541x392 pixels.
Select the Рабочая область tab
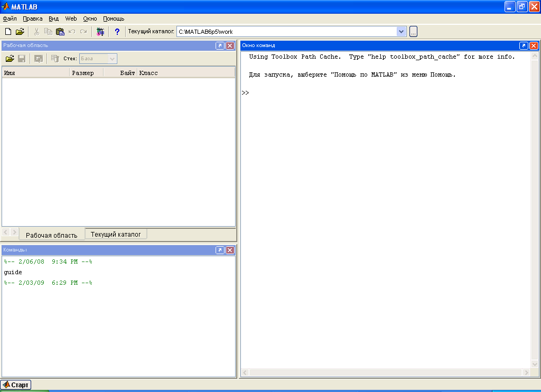coord(51,235)
